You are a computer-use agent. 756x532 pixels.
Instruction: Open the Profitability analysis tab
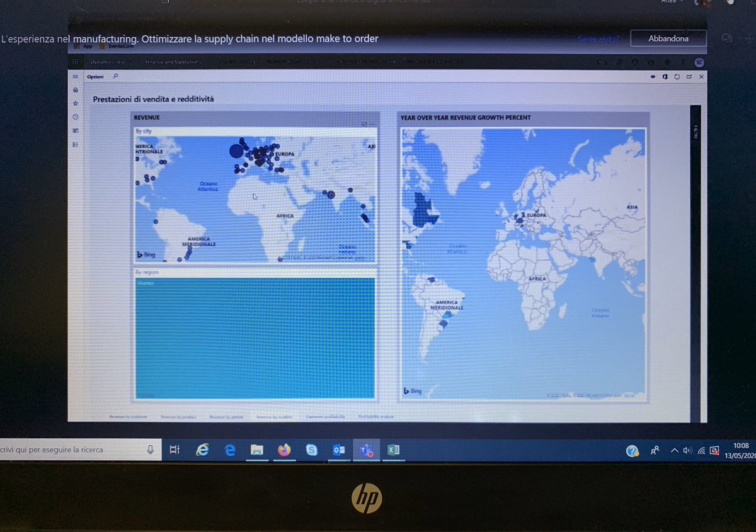[376, 417]
